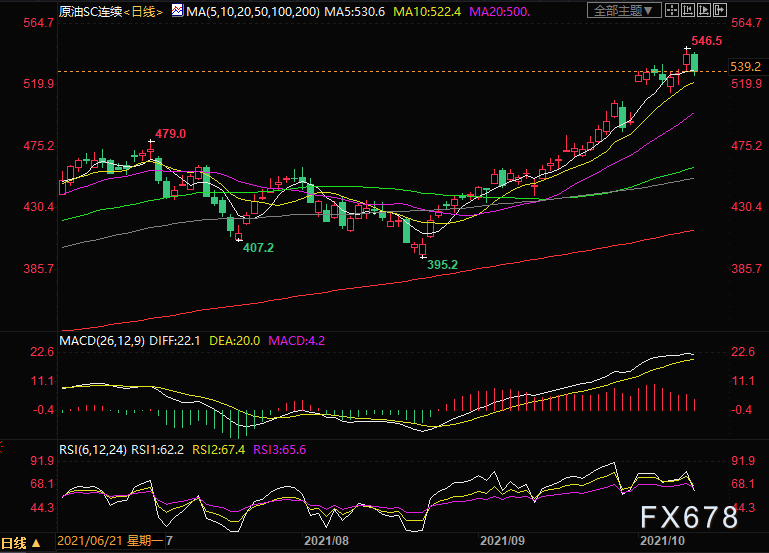
Task: Click the red arrow icon at left edge
Action: tap(1, 447)
